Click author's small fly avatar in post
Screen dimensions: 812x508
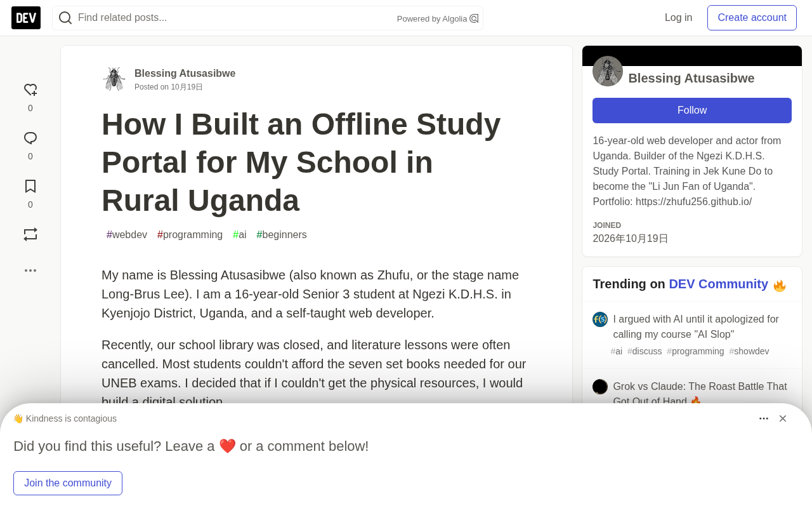[x=114, y=79]
